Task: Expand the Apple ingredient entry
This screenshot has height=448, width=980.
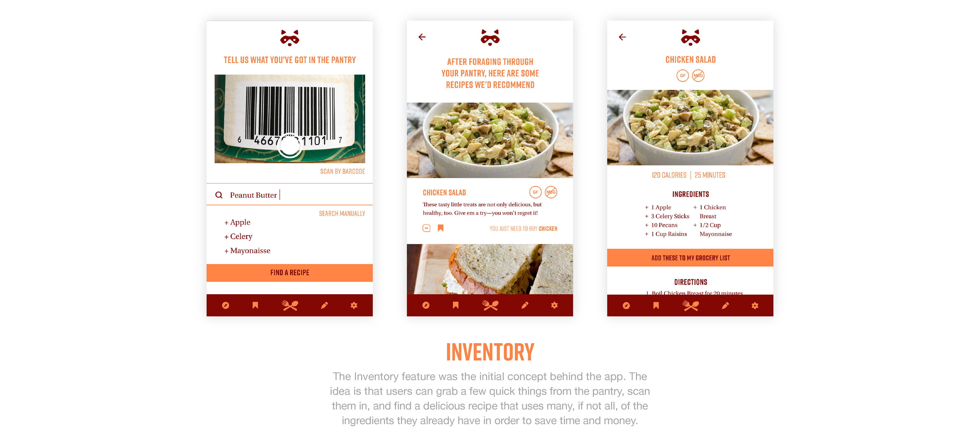Action: (237, 222)
